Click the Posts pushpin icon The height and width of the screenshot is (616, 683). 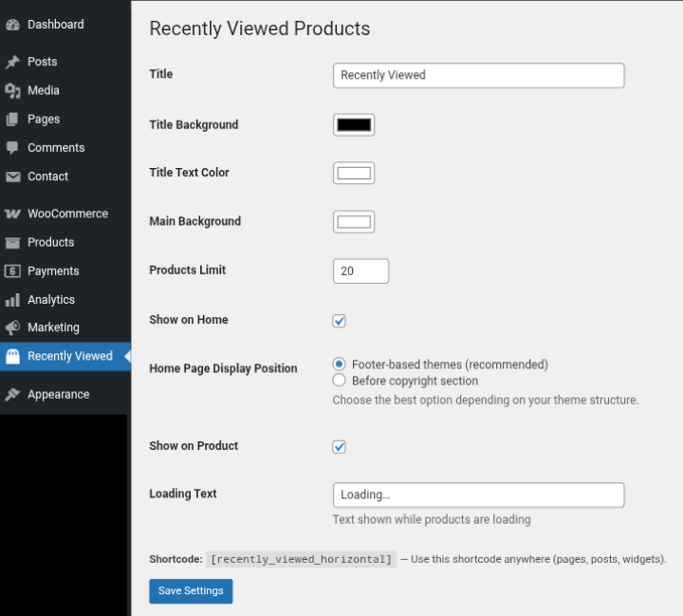(x=12, y=62)
